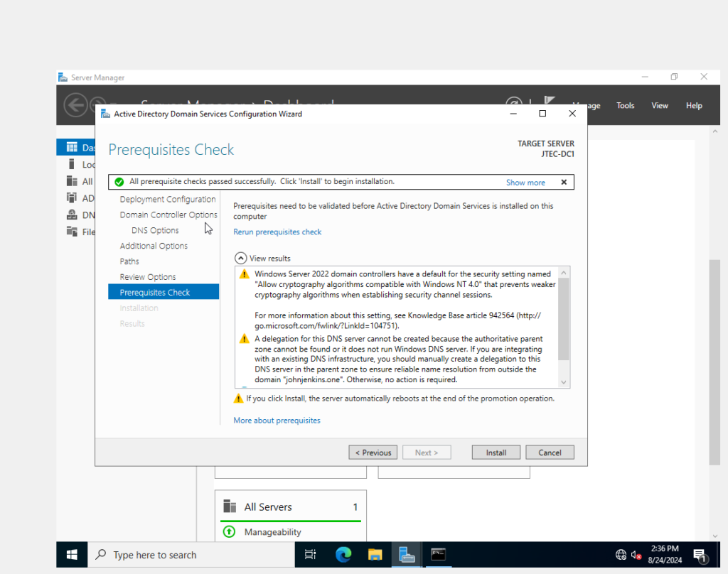This screenshot has width=728, height=574.
Task: Click the Rerun prerequisites check link
Action: pyautogui.click(x=277, y=232)
